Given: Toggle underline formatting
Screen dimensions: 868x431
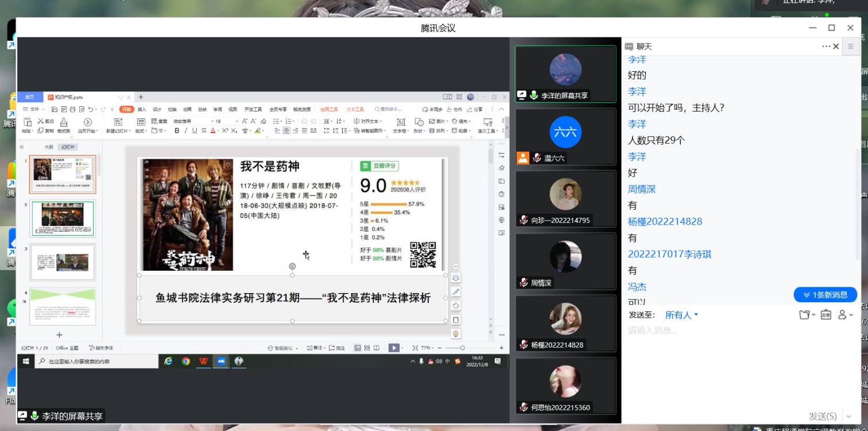Looking at the screenshot, I should point(195,131).
